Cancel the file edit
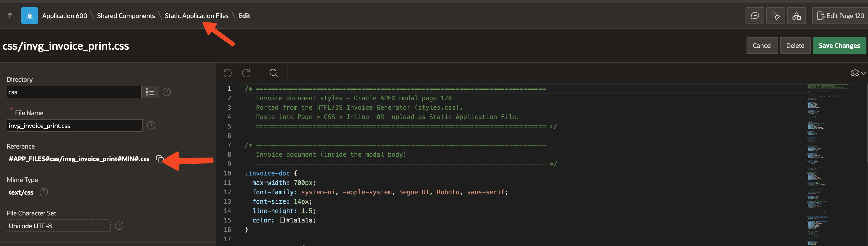 coord(762,45)
